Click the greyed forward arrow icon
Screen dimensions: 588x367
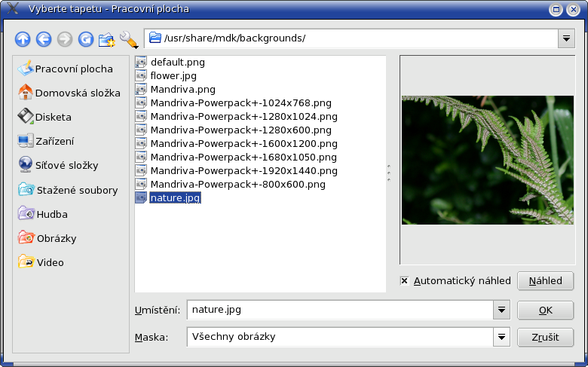[x=65, y=39]
